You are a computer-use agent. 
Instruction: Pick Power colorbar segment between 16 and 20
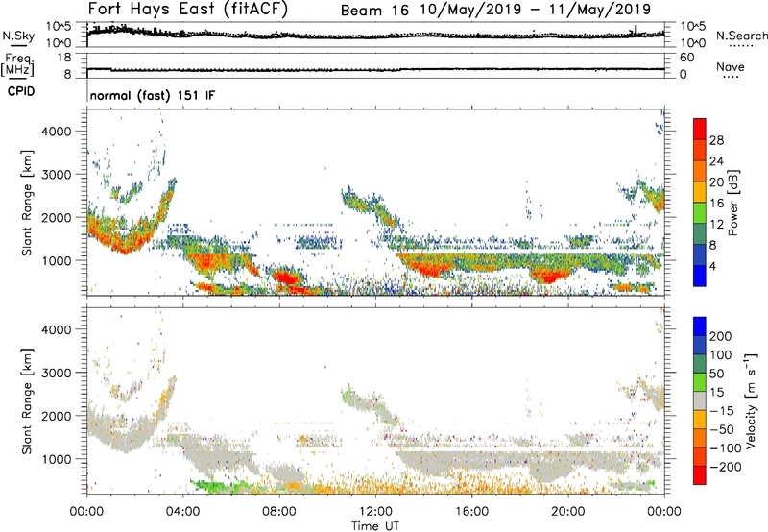click(700, 192)
